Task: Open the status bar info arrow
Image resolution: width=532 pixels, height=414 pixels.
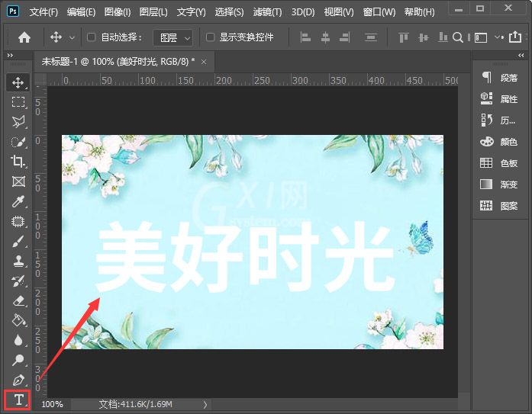Action: click(x=205, y=405)
